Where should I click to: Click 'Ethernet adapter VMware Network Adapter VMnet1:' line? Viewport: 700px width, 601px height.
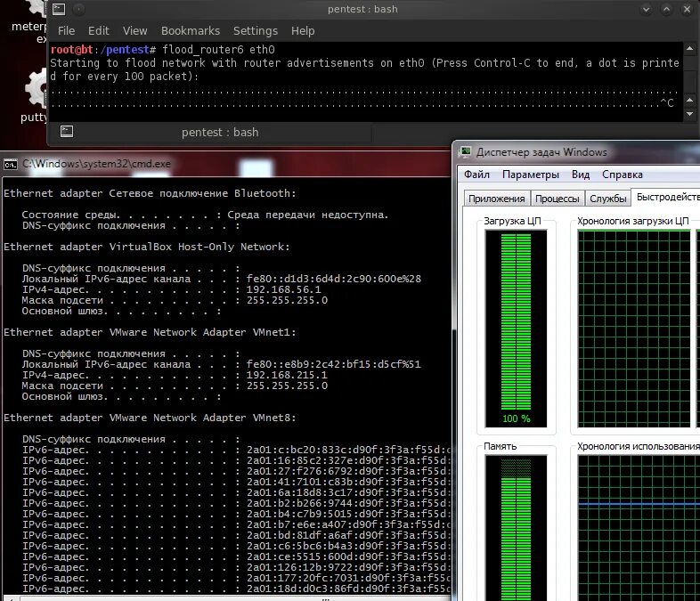click(150, 332)
